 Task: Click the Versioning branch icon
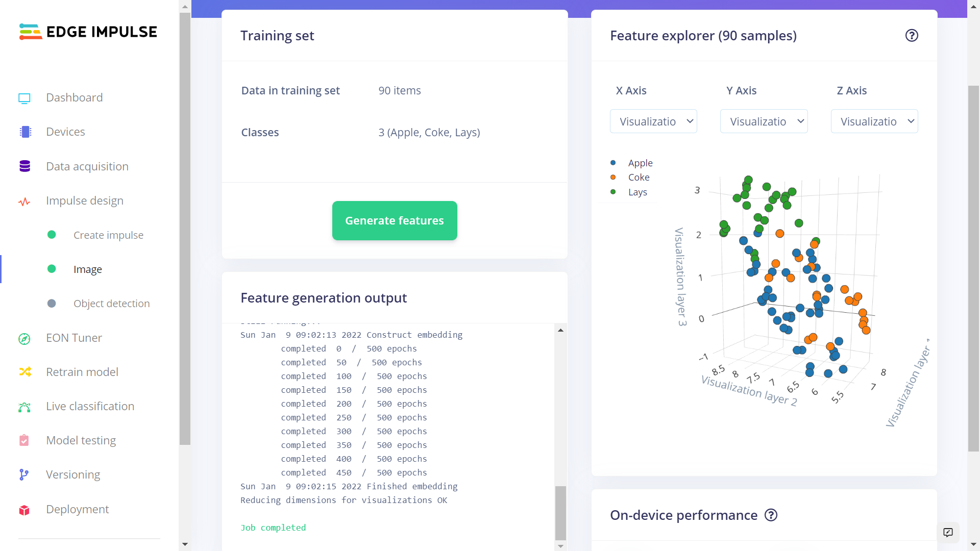coord(24,475)
